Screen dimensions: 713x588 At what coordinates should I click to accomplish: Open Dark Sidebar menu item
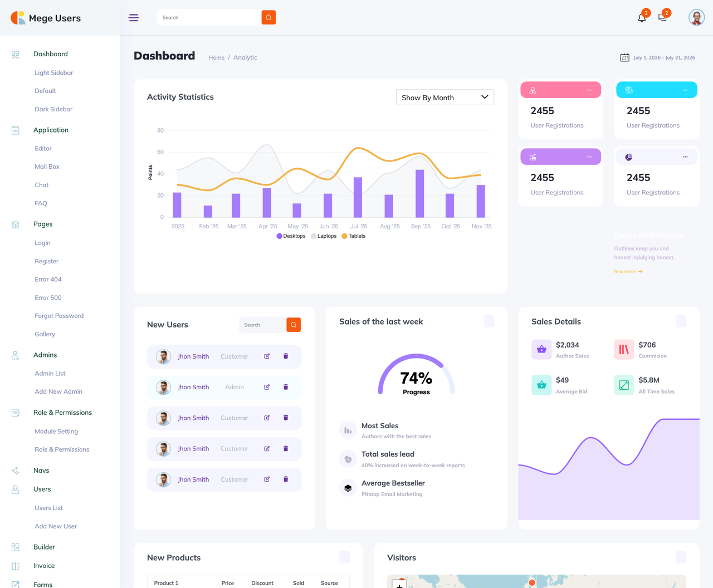tap(53, 109)
